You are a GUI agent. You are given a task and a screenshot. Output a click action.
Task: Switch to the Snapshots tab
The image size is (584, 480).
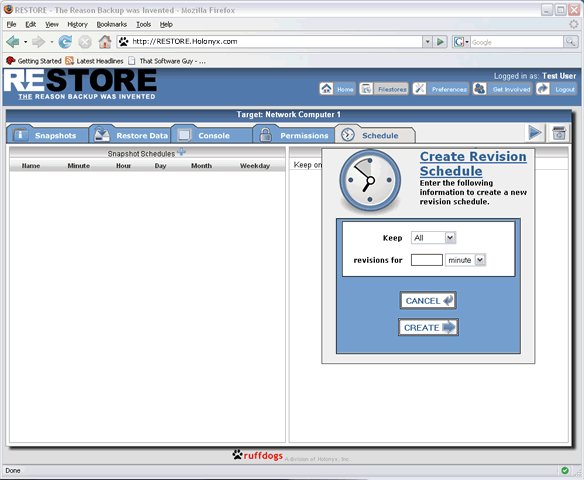coord(47,134)
